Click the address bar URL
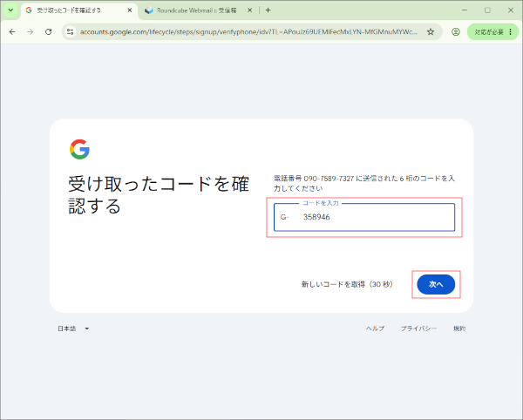 tap(248, 31)
